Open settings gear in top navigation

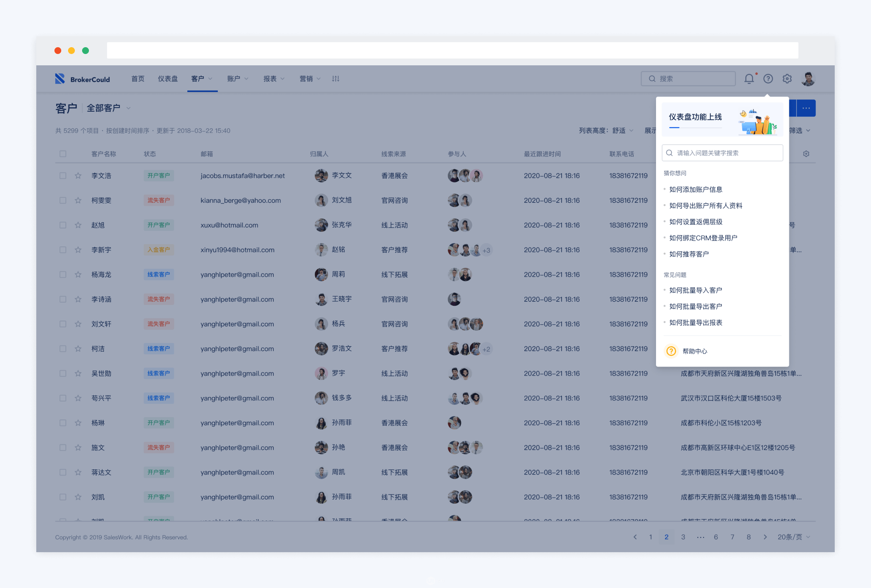point(787,79)
